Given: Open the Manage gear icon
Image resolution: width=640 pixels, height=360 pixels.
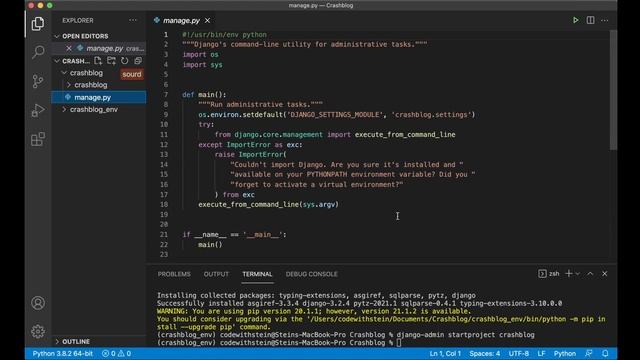Looking at the screenshot, I should pos(38,331).
